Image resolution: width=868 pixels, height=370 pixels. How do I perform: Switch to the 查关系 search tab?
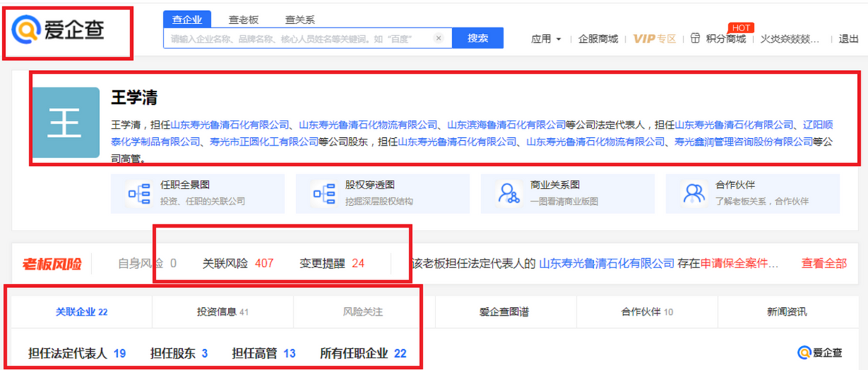pyautogui.click(x=299, y=20)
